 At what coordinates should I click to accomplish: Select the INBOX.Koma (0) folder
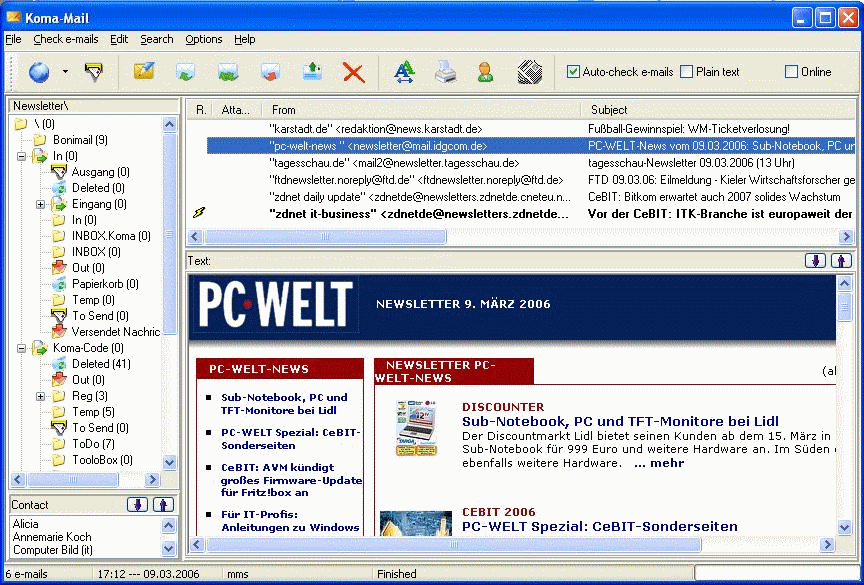click(111, 236)
